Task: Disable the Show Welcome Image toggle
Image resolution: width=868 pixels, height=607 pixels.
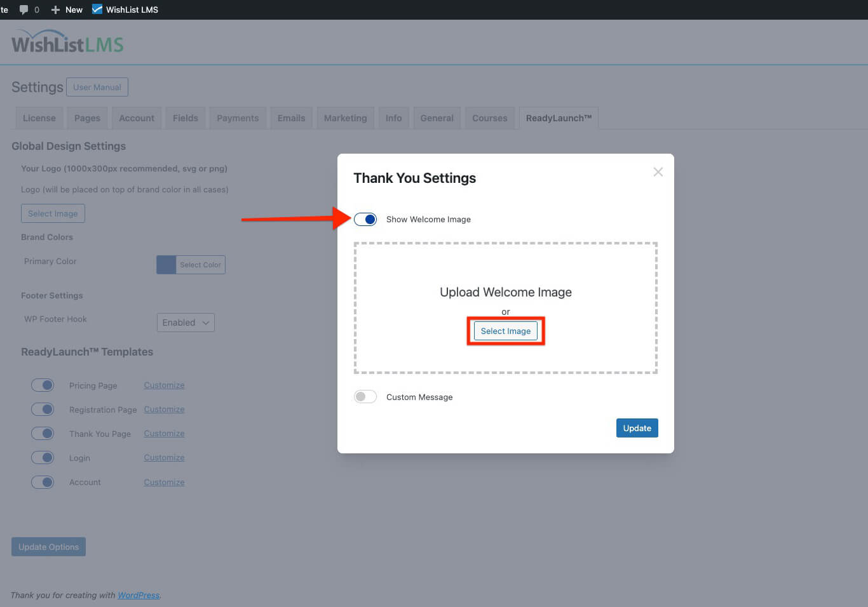Action: (x=365, y=218)
